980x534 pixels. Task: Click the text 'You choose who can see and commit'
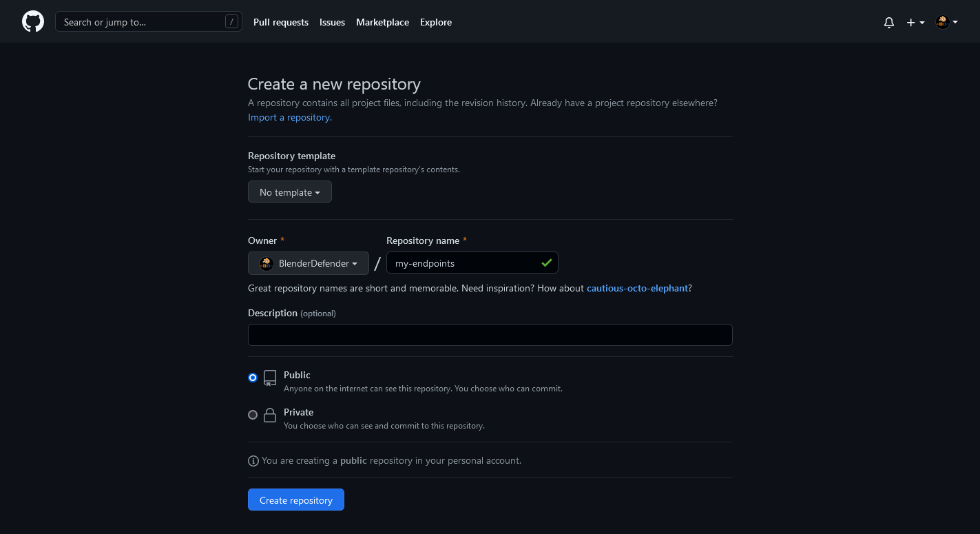click(x=353, y=426)
